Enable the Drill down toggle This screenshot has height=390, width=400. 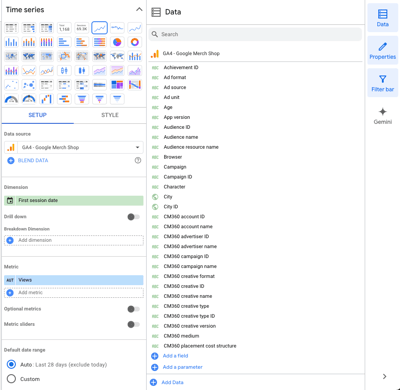coord(134,217)
